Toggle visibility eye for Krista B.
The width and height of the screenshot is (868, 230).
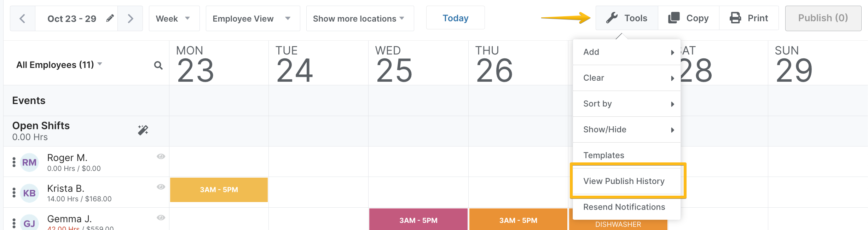(x=161, y=187)
